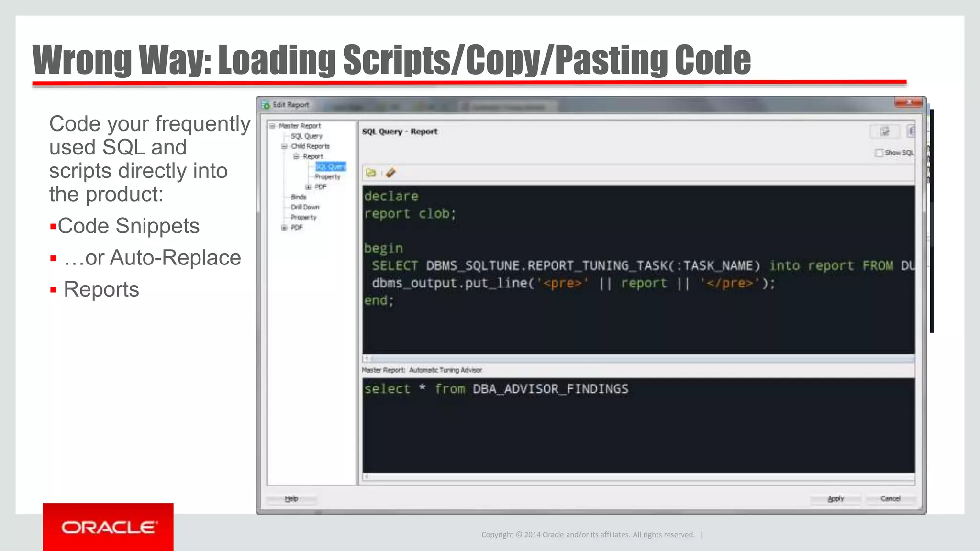Click the greyed-out test report icon beside SQL Query heading

pos(884,132)
